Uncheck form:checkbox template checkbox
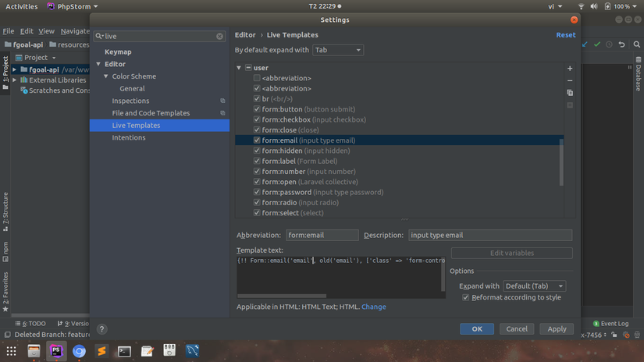 (257, 119)
